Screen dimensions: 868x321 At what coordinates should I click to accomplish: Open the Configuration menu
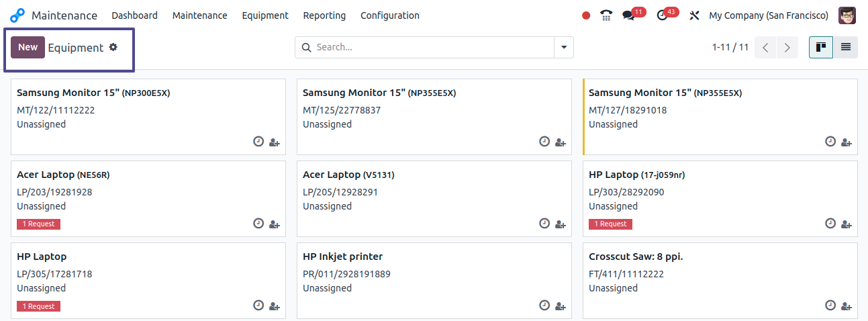pyautogui.click(x=390, y=15)
